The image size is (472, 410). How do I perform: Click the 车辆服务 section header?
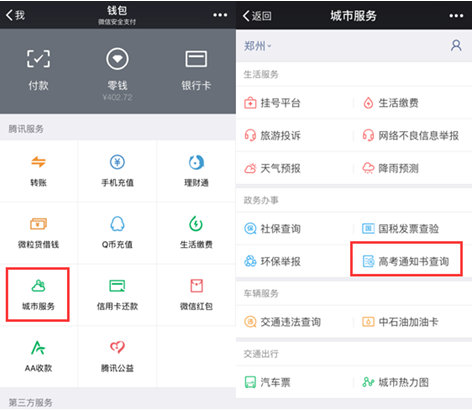pos(261,293)
